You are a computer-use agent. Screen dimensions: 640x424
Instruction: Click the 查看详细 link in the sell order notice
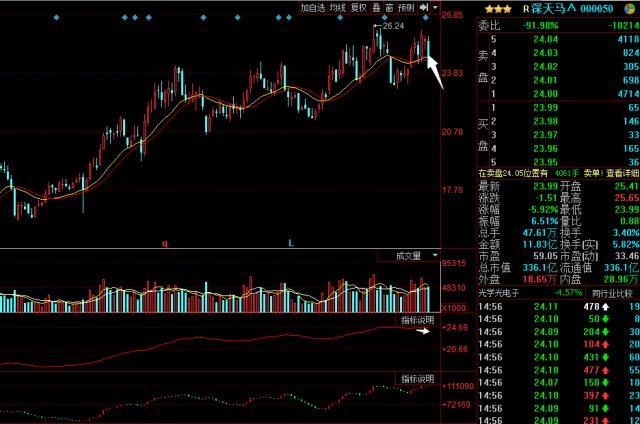point(622,173)
